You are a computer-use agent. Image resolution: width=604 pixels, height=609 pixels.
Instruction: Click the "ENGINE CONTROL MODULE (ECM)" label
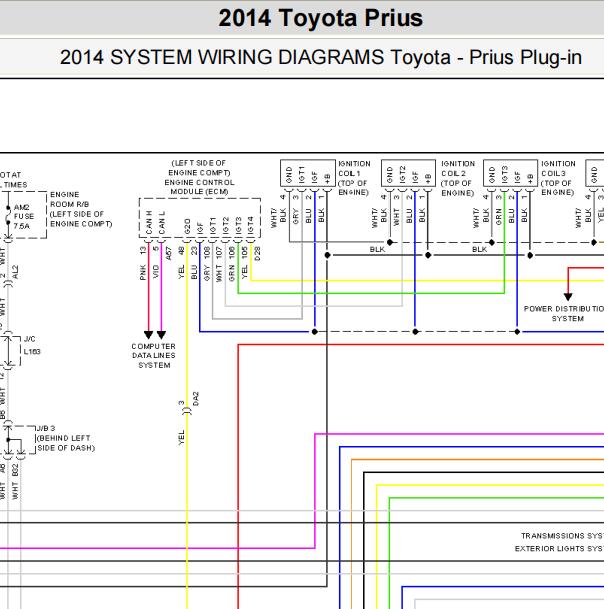click(199, 187)
